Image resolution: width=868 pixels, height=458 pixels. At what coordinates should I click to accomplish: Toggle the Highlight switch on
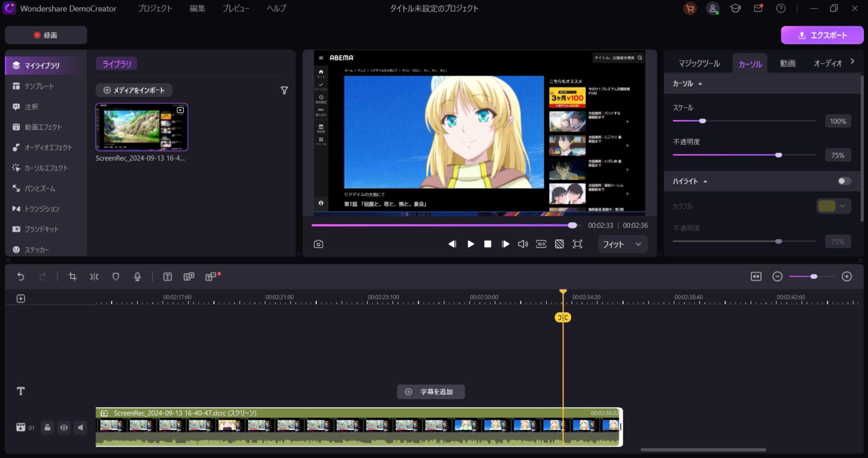click(844, 181)
